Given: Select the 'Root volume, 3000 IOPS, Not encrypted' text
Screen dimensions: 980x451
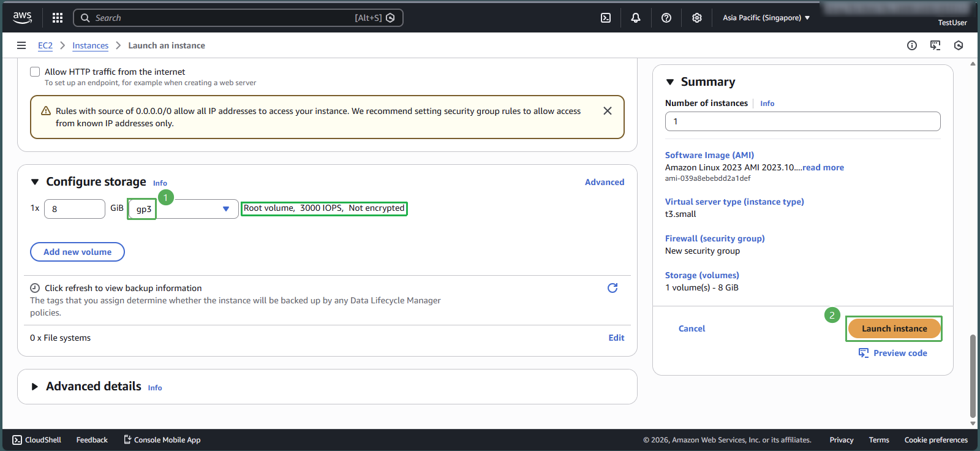Looking at the screenshot, I should [x=324, y=208].
